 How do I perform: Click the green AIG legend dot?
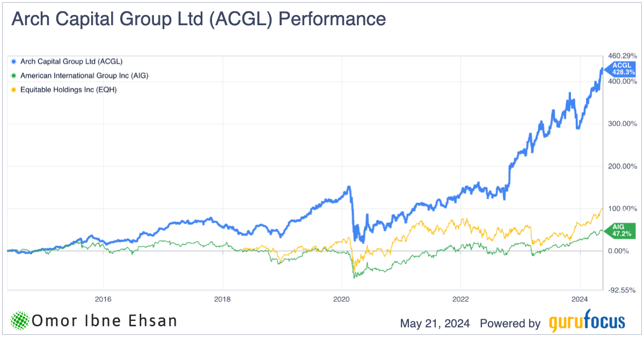point(13,76)
